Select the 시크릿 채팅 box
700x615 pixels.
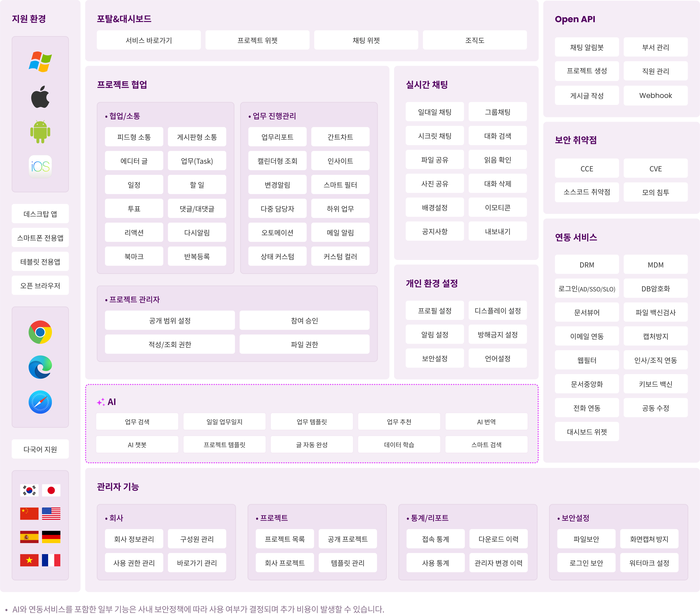coord(435,136)
